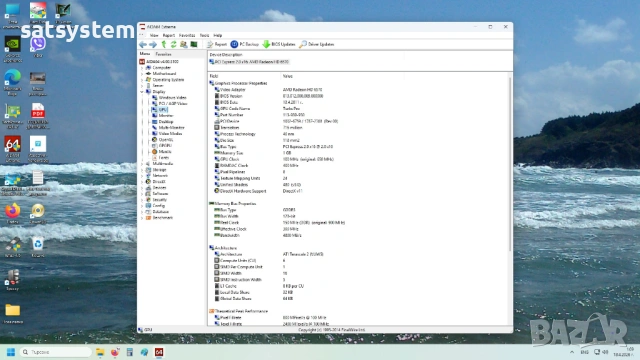Click the people icon in AIDA64 toolbar
This screenshot has width=640, height=360.
coord(184,44)
